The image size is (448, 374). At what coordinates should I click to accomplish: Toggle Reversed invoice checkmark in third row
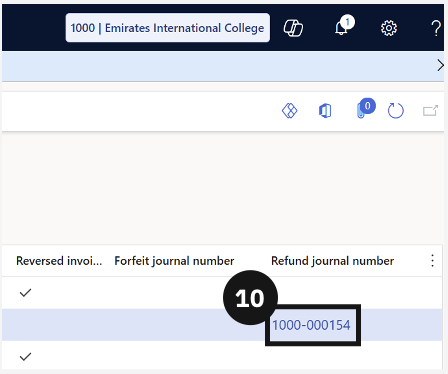pyautogui.click(x=25, y=357)
